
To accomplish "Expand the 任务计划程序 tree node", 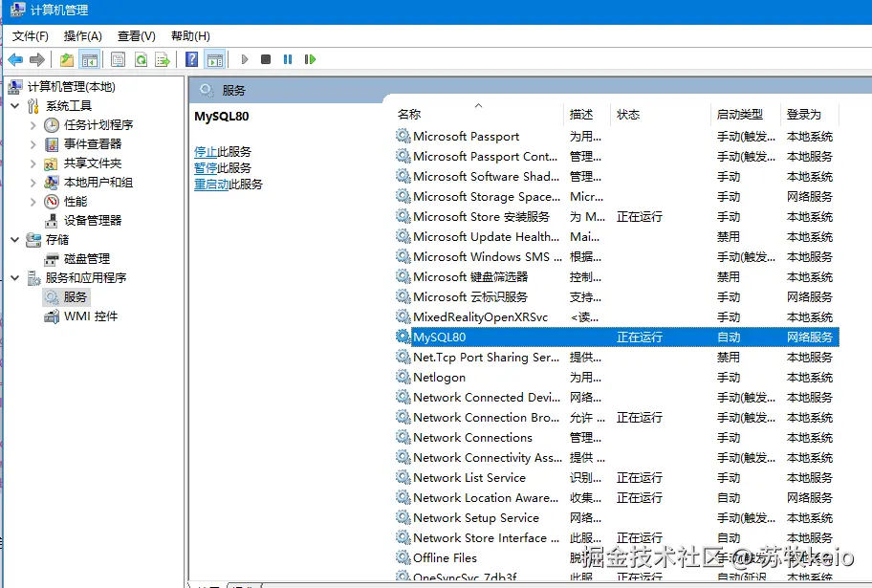I will (x=33, y=125).
